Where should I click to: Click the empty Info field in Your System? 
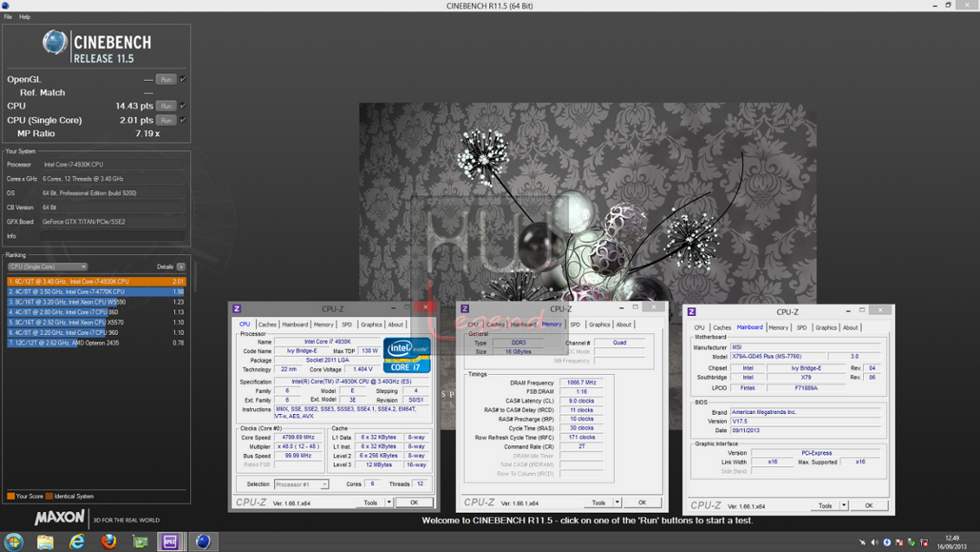pyautogui.click(x=113, y=236)
